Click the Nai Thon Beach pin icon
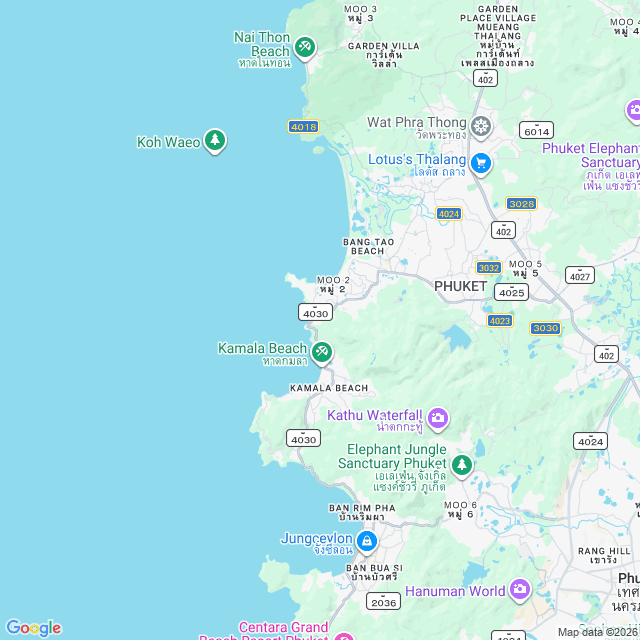 pos(305,48)
